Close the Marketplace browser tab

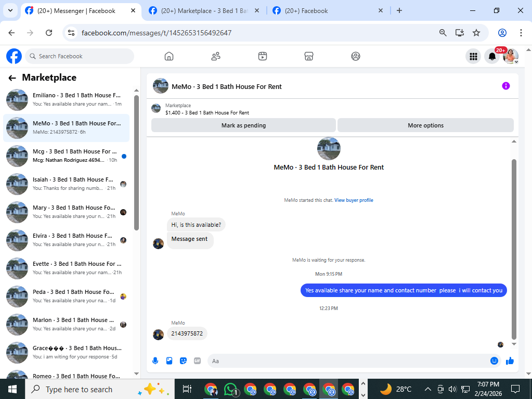[x=257, y=10]
